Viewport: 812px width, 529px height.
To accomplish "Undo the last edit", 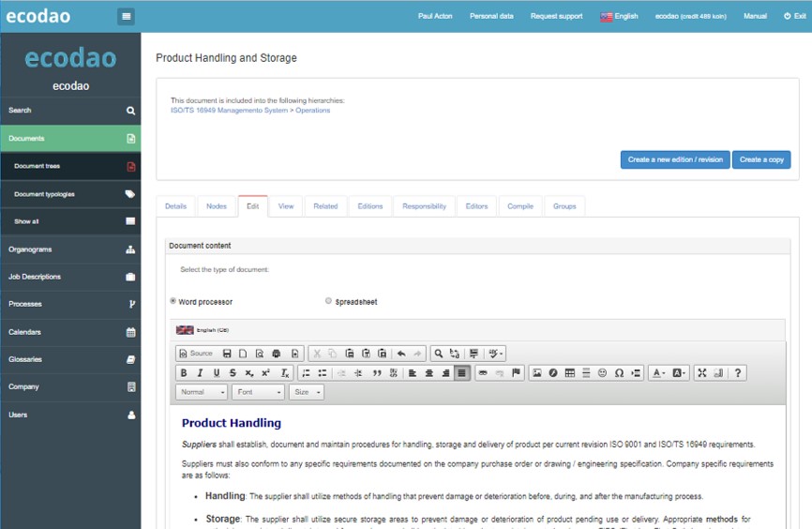I will click(x=401, y=354).
